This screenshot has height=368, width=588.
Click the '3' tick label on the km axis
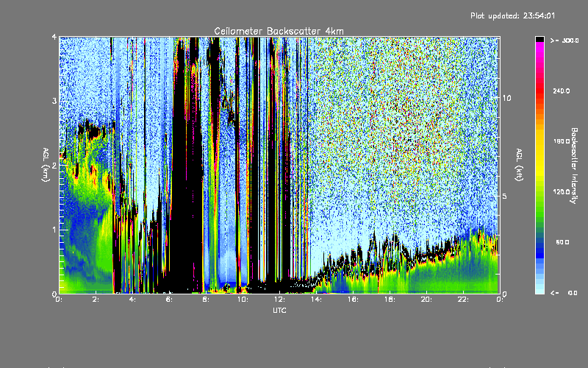(x=54, y=101)
